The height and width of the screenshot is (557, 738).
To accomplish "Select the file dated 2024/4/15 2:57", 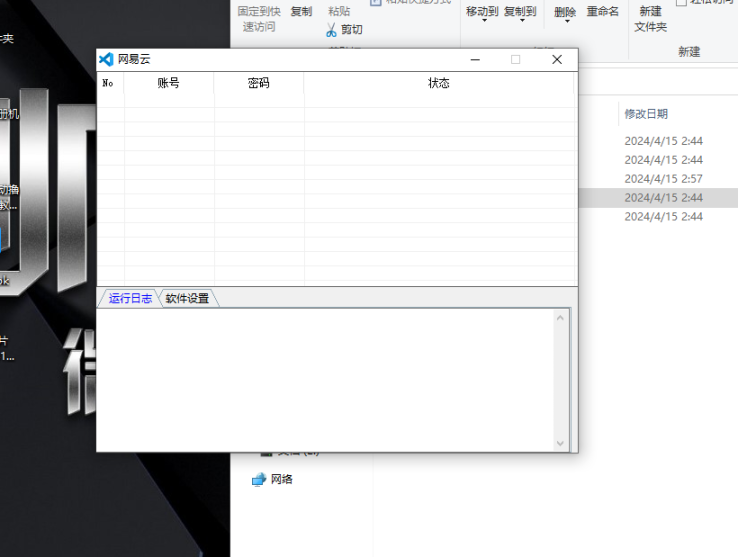I will tap(664, 179).
